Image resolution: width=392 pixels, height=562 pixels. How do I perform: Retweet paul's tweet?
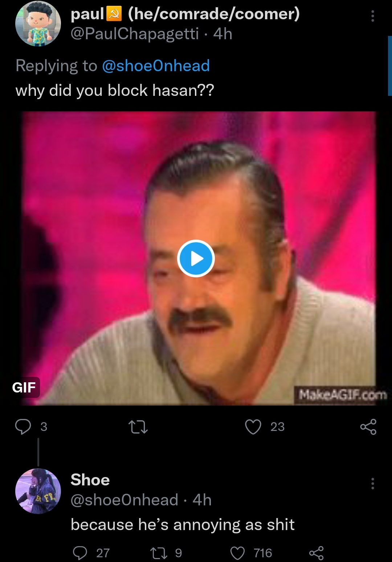(138, 427)
